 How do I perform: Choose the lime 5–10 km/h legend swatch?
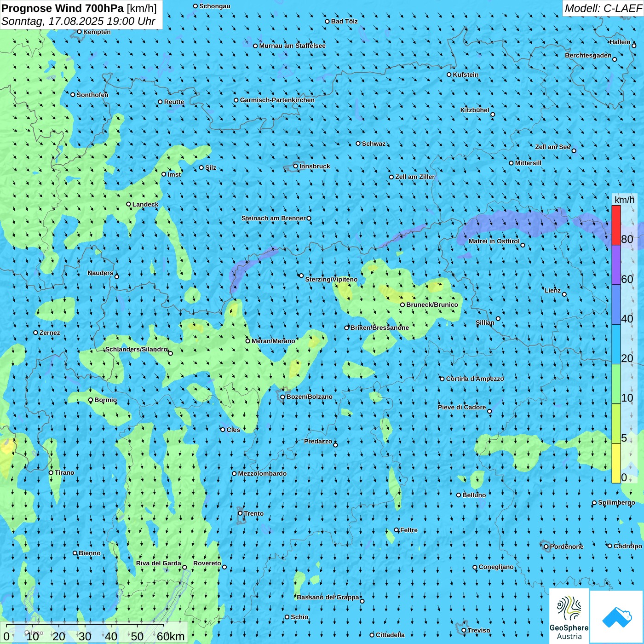(616, 424)
